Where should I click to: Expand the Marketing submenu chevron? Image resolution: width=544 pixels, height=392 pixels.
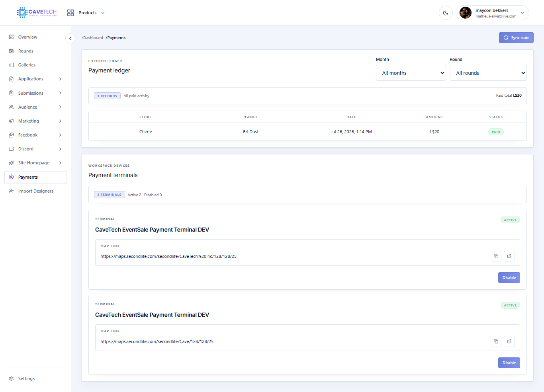click(x=60, y=121)
